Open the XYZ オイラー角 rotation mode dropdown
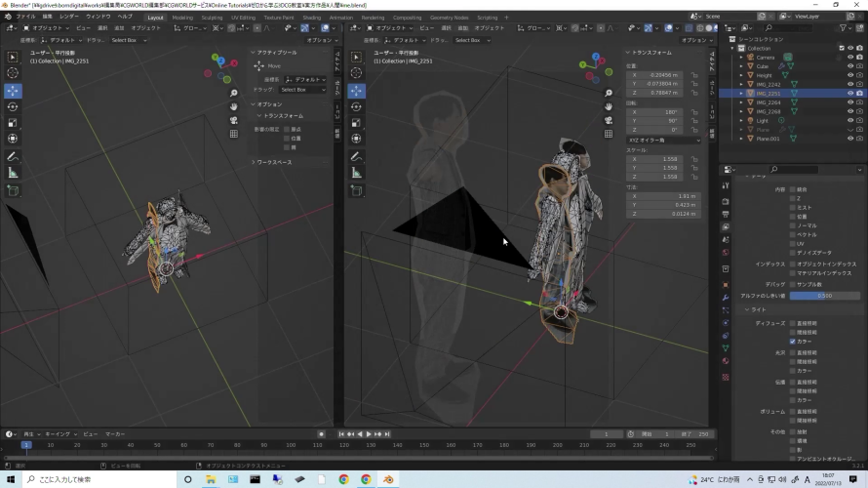 pyautogui.click(x=664, y=141)
